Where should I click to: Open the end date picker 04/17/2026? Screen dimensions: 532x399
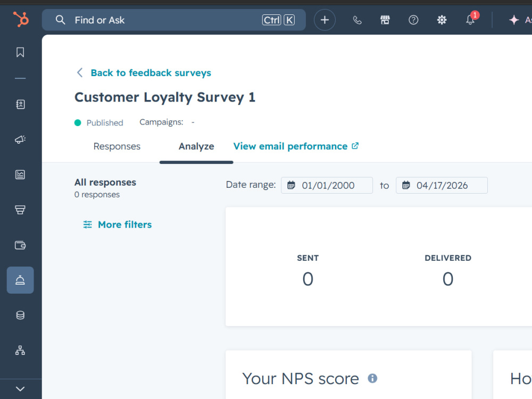click(442, 185)
